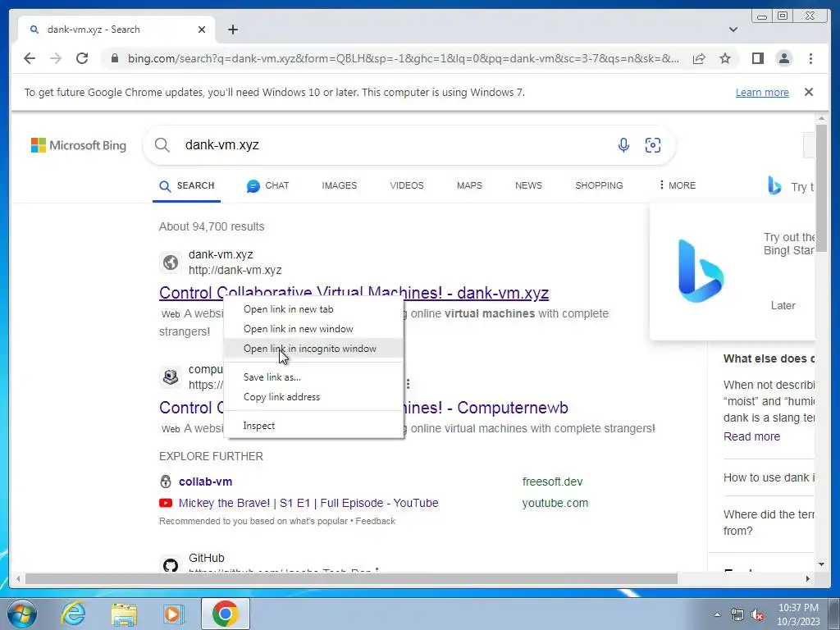Show hidden system tray icons

717,614
